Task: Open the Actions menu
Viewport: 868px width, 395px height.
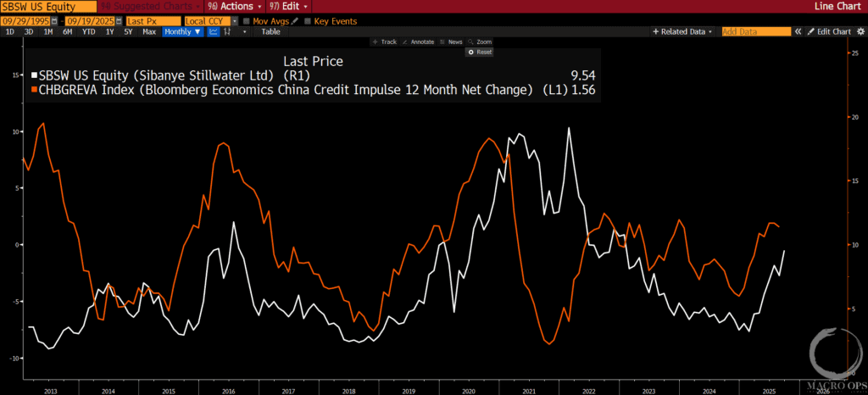Action: 235,6
